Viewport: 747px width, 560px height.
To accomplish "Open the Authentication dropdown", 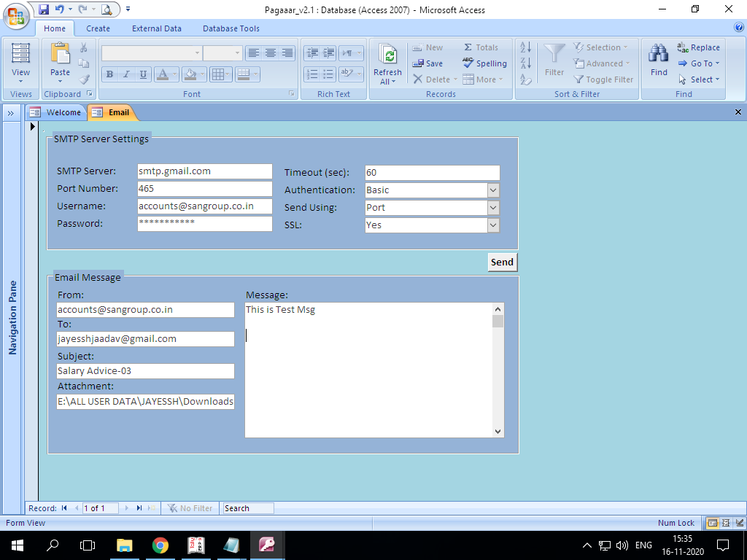I will tap(493, 190).
